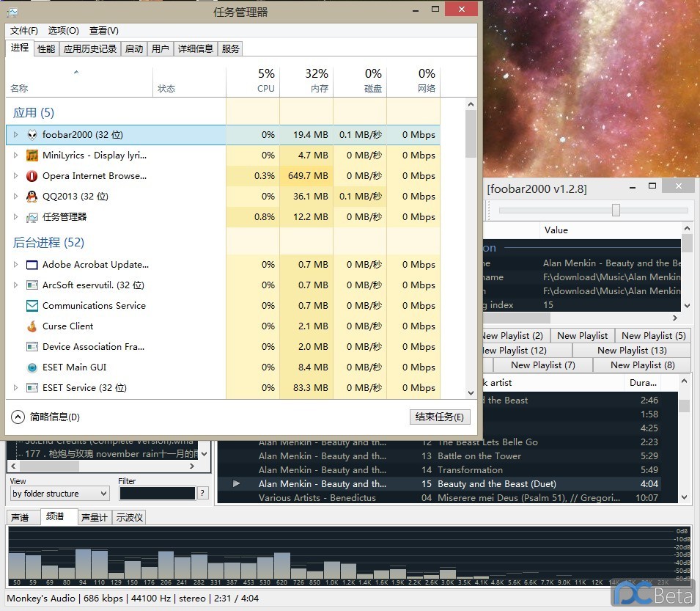Screen dimensions: 700x611
Task: Select the New Playlist (8) tab
Action: [642, 365]
